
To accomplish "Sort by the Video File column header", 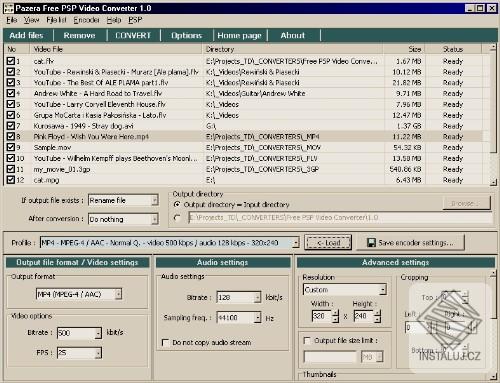I will [116, 49].
